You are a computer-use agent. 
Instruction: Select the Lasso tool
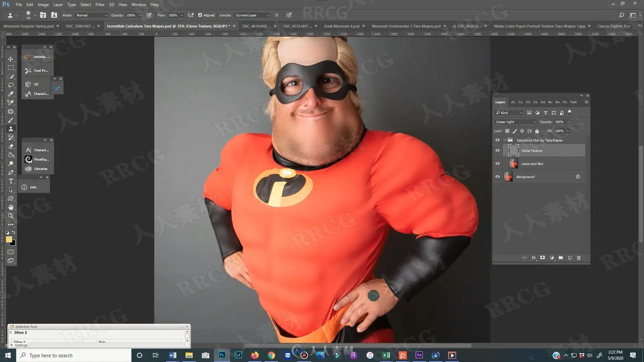(x=11, y=85)
